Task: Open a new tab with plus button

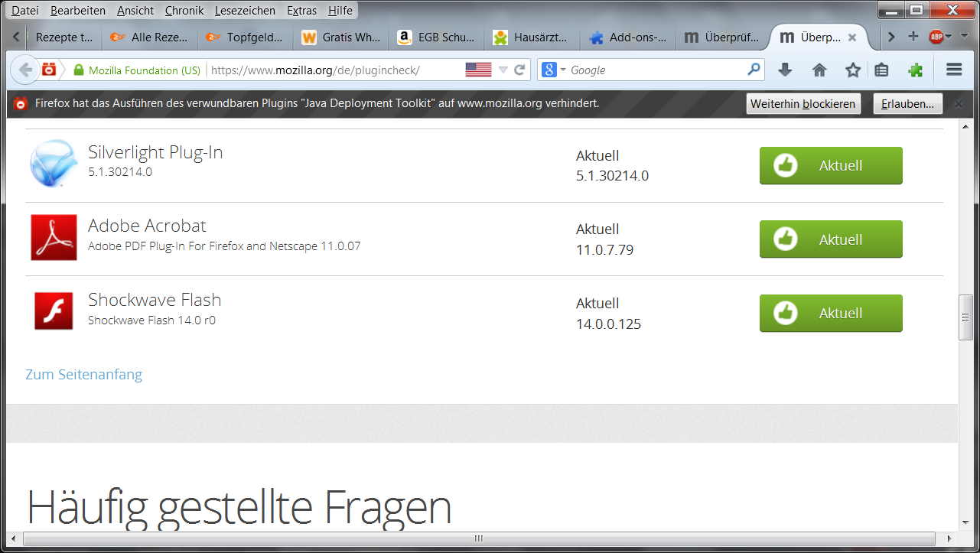Action: click(913, 37)
